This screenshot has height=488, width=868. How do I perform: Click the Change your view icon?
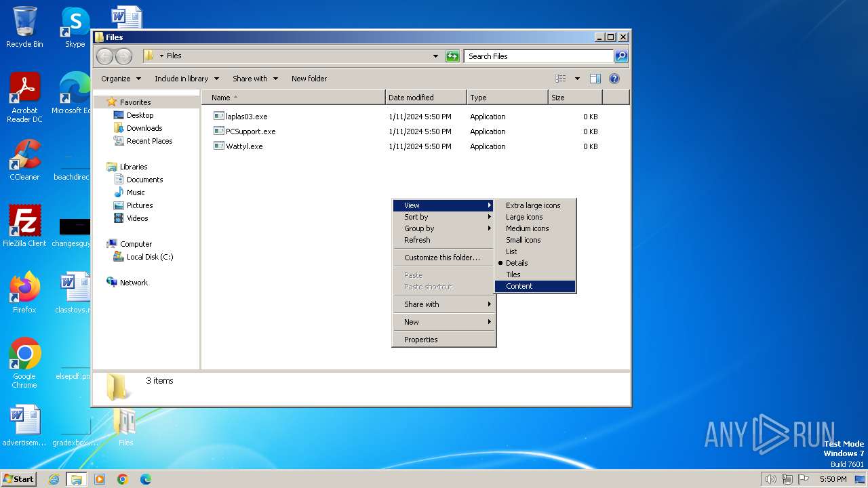[x=561, y=79]
